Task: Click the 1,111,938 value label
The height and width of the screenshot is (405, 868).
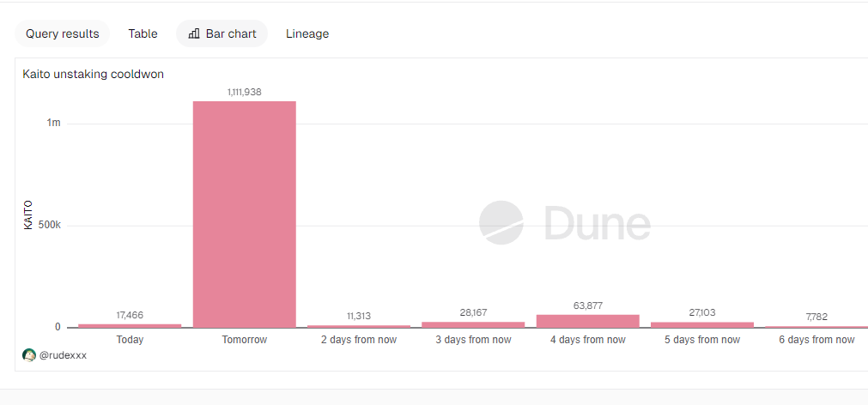Action: [244, 92]
